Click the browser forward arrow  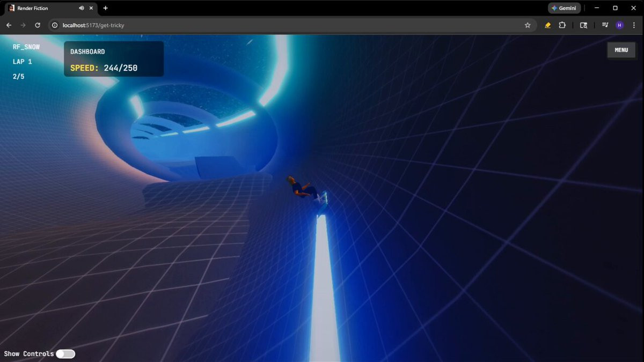coord(23,25)
